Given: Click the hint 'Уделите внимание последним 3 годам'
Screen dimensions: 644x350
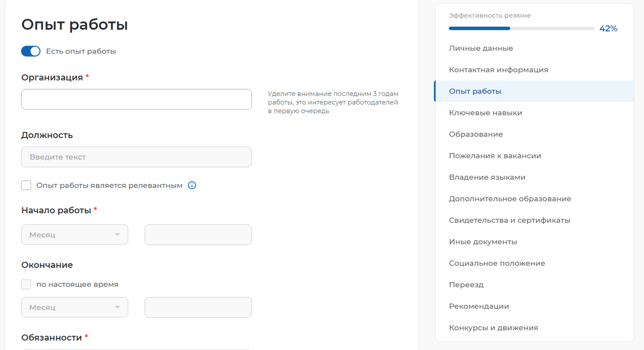Looking at the screenshot, I should 333,102.
